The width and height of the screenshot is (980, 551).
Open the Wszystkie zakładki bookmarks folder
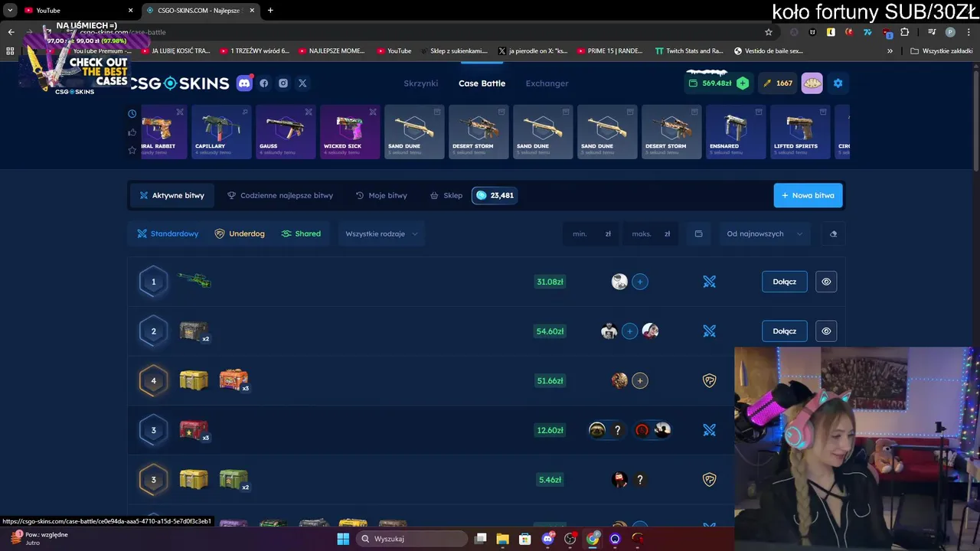942,51
